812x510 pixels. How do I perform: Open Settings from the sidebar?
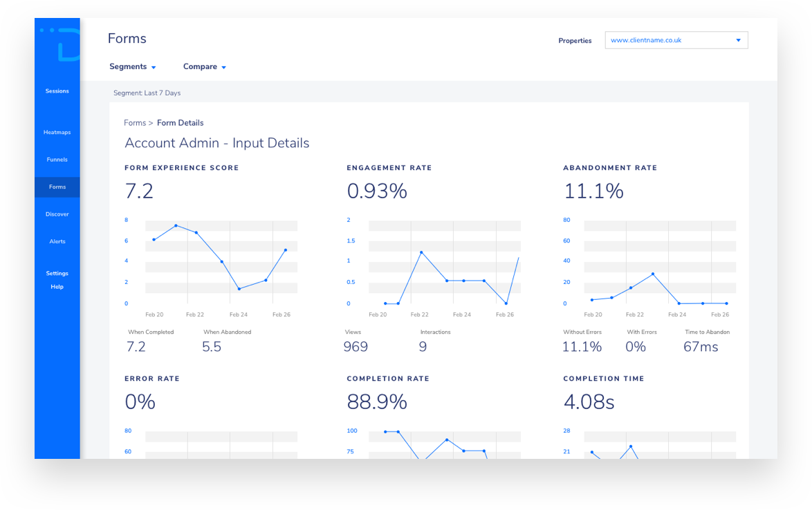[x=57, y=274]
